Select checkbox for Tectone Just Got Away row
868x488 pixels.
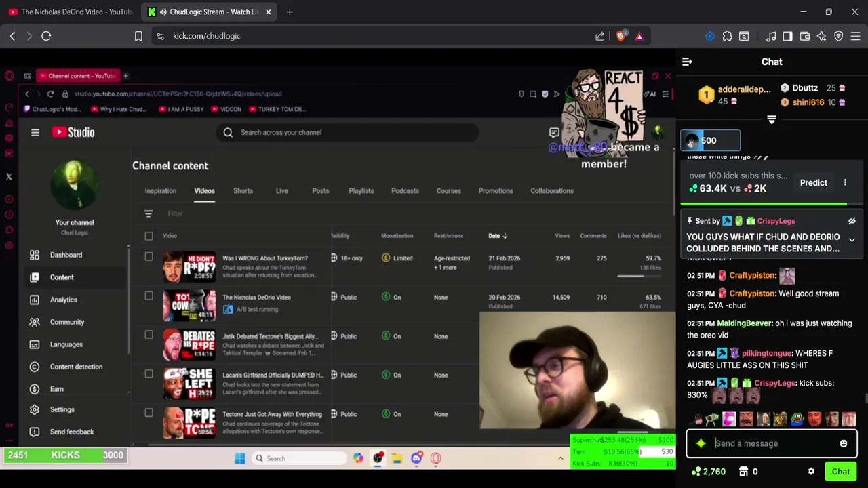pos(149,412)
